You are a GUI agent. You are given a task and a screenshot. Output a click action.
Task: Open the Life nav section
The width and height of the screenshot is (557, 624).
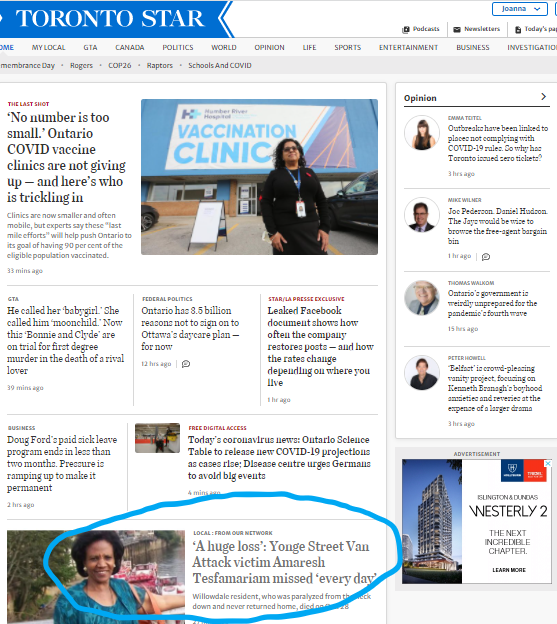click(309, 47)
